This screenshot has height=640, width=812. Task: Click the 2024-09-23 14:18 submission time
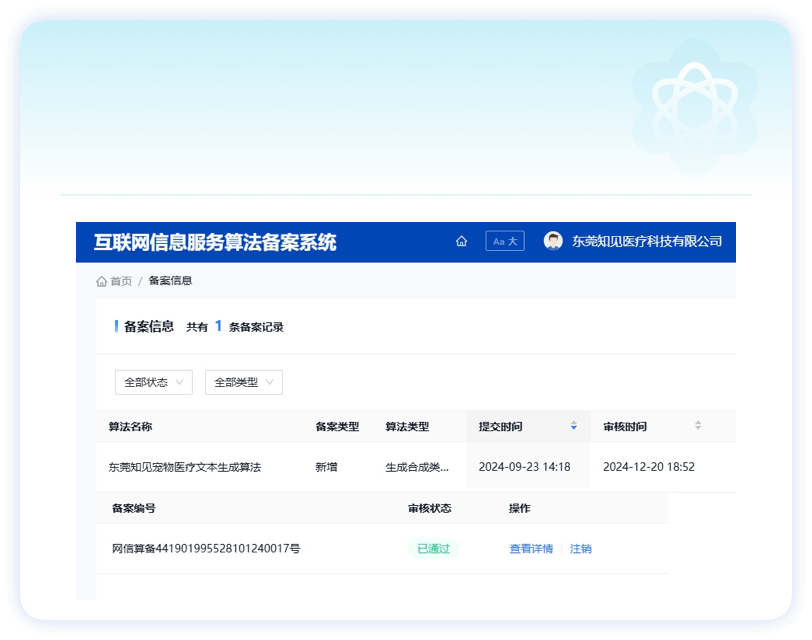(x=525, y=467)
